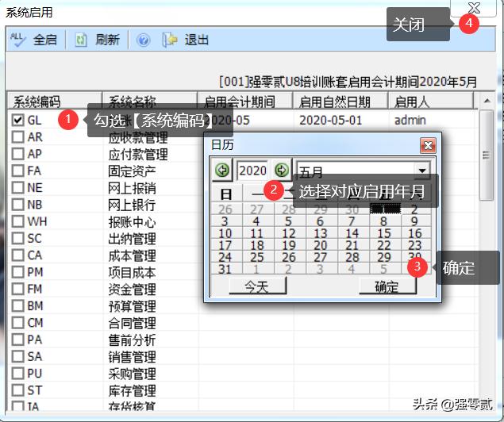Check the AR 应收款管理 checkbox

[18, 136]
